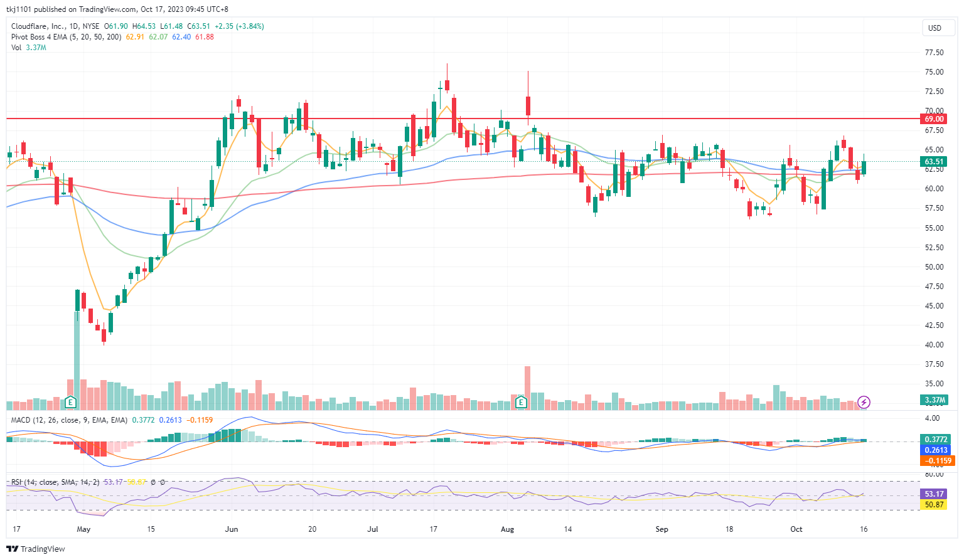Click the Oct label on the date axis

796,529
